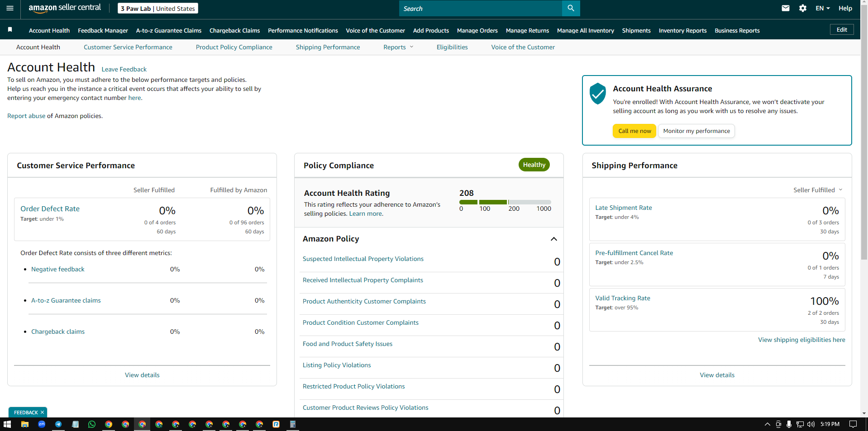Click the bookmark flag icon

tap(10, 30)
